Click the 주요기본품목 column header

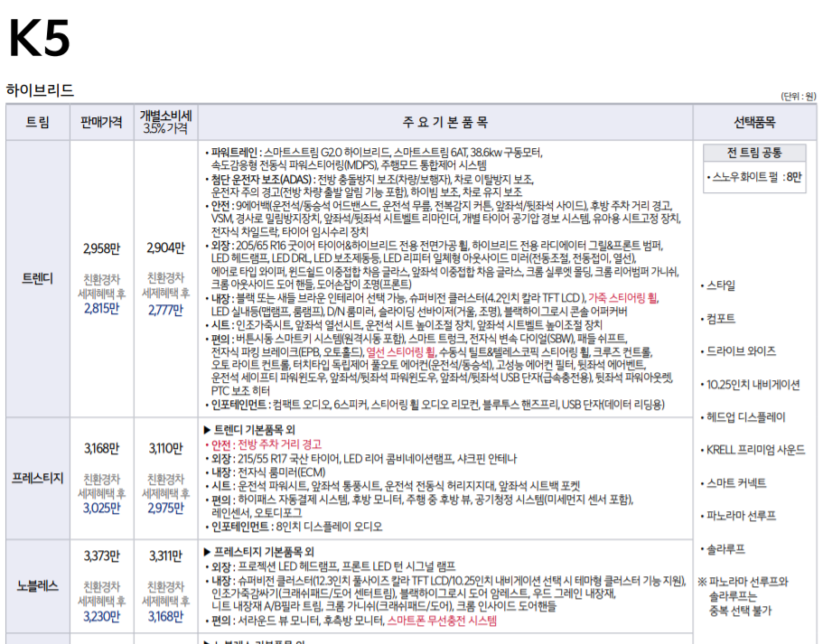(x=445, y=122)
